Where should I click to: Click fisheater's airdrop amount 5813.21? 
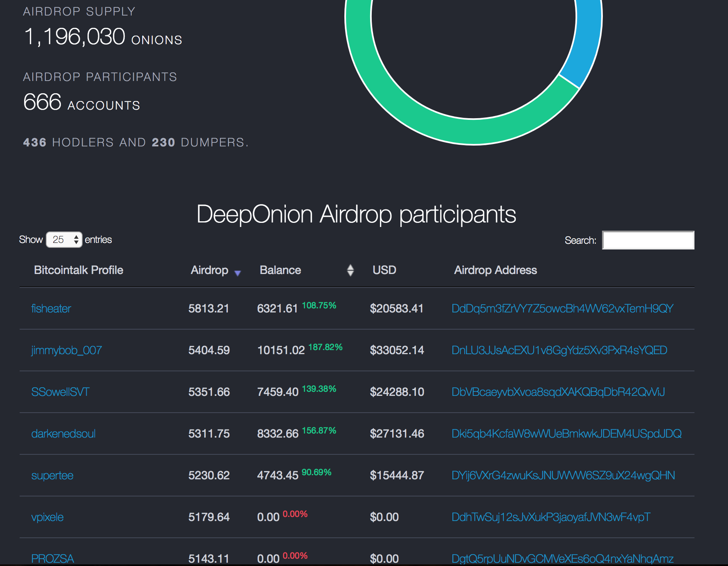point(209,309)
